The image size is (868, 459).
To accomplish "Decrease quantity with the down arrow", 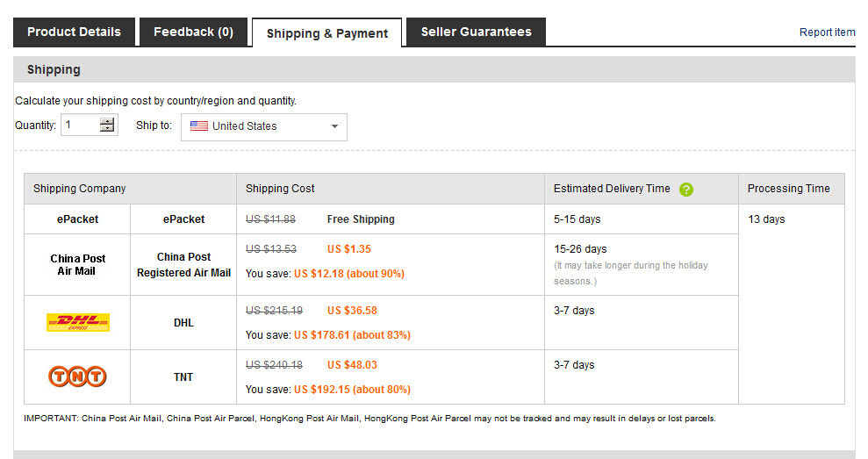I will (x=107, y=129).
